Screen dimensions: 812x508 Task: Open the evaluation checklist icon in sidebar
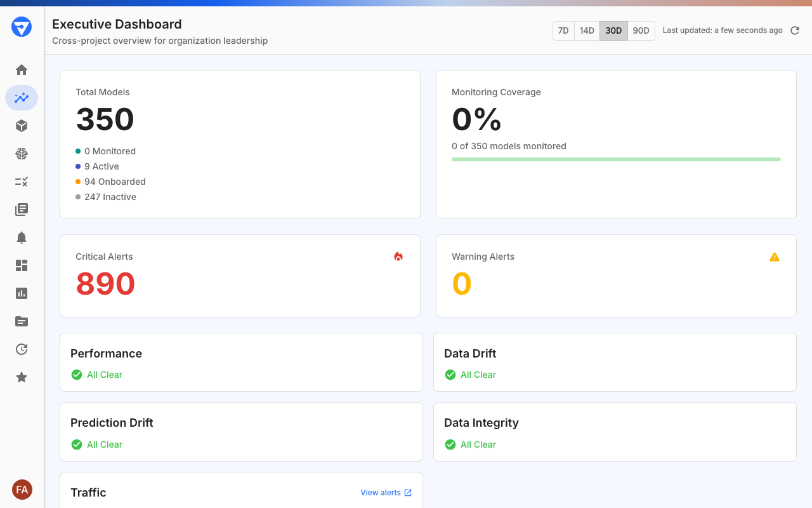pos(22,182)
